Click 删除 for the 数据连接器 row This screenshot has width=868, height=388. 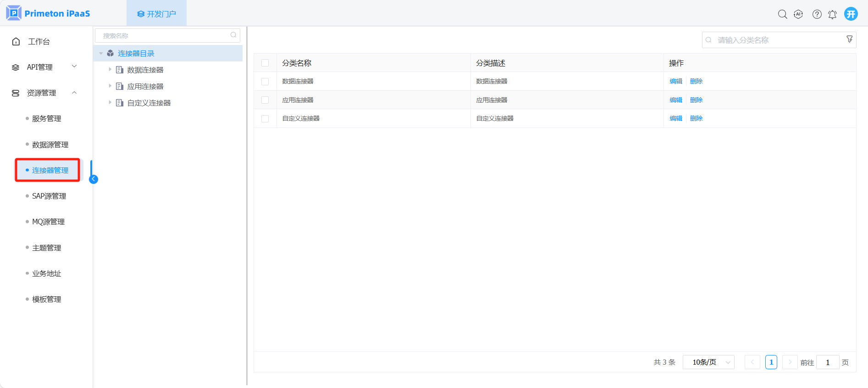point(696,81)
